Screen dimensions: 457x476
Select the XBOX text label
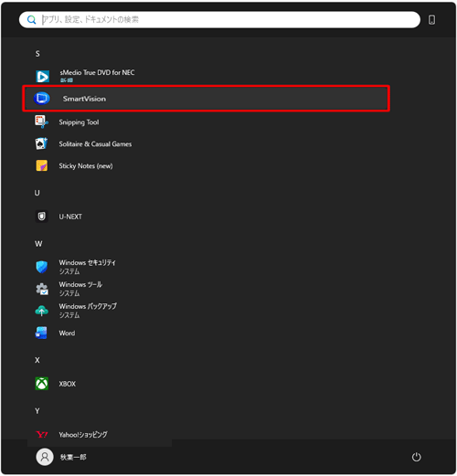click(x=68, y=384)
